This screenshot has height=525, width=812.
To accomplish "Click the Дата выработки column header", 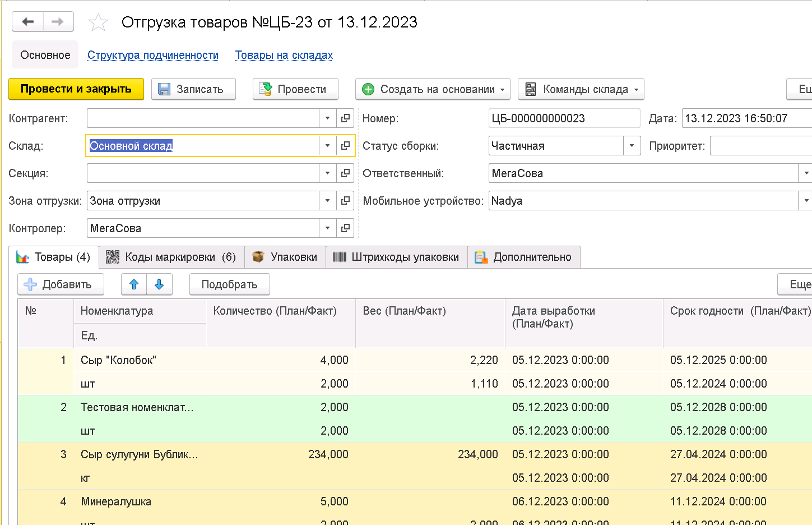I will tap(584, 323).
